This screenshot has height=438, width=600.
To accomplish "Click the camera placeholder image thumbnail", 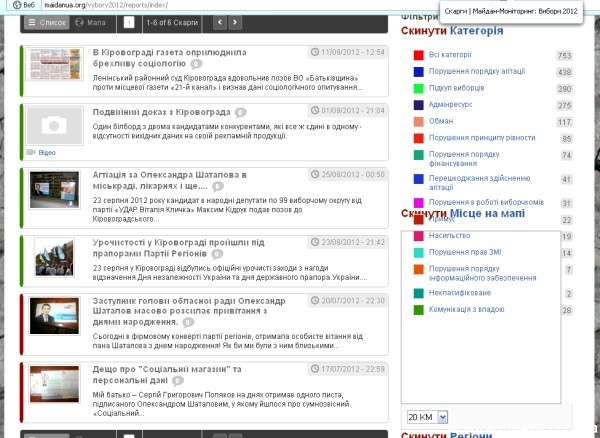I will click(x=54, y=126).
